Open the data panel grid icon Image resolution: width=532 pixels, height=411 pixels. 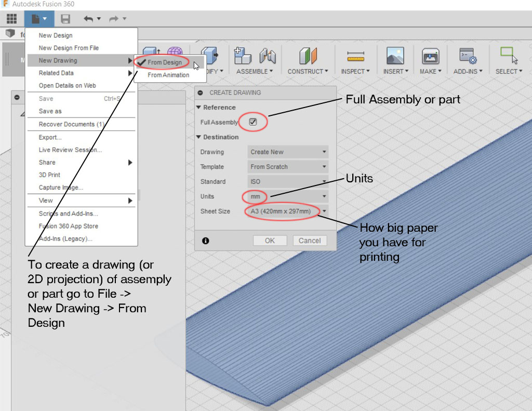[11, 19]
